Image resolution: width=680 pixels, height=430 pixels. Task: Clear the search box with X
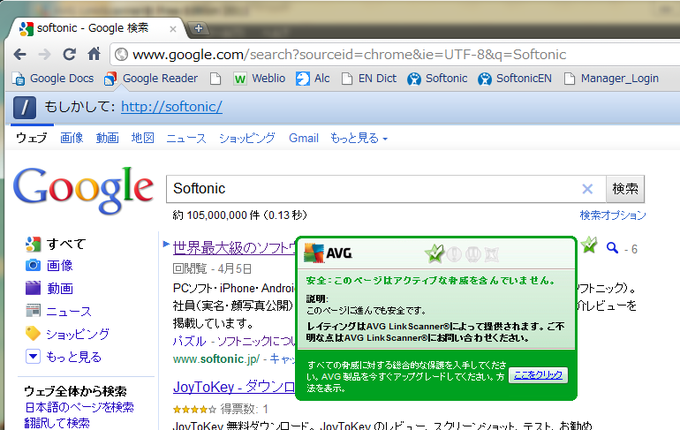coord(588,189)
